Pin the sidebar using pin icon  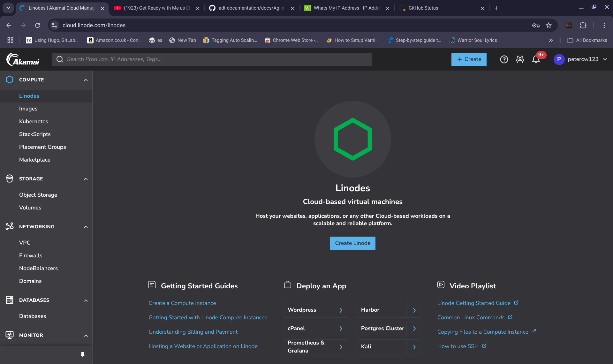(x=83, y=354)
